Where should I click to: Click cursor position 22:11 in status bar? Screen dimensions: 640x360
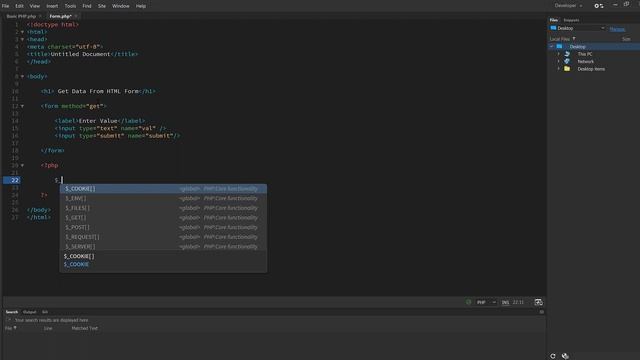tap(518, 302)
